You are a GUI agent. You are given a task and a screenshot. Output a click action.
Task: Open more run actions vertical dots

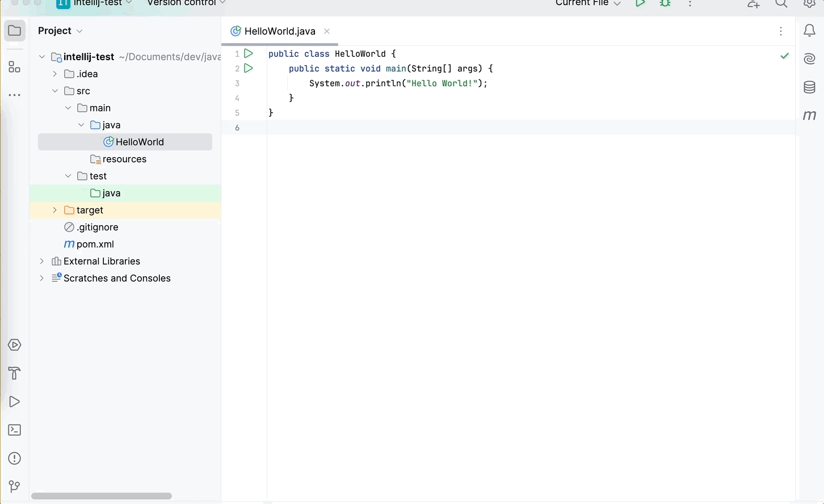point(690,3)
